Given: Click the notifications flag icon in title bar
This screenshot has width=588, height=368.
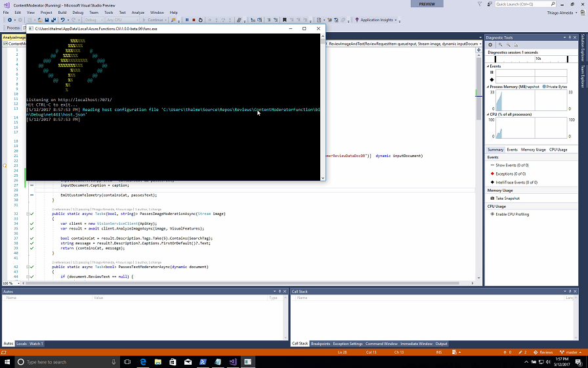Looking at the screenshot, I should (480, 4).
